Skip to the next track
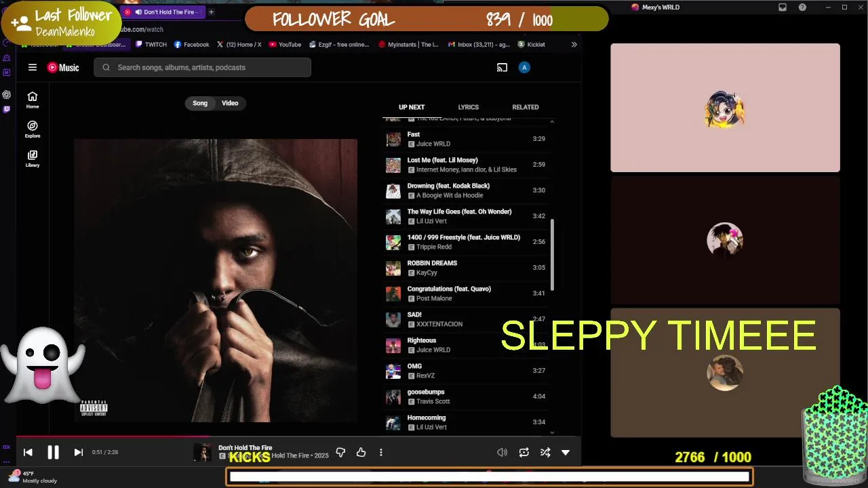Viewport: 868px width, 488px height. click(x=78, y=452)
